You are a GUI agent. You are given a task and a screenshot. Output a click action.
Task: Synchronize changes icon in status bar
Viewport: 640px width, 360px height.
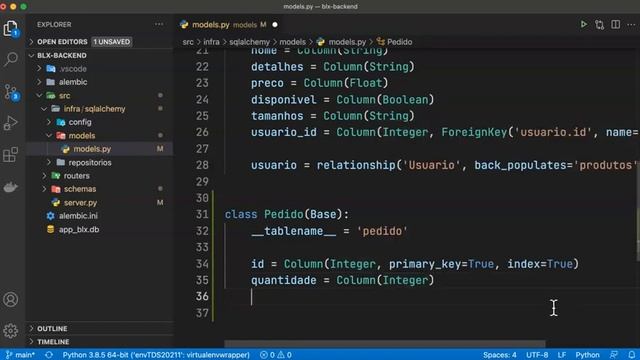point(49,355)
